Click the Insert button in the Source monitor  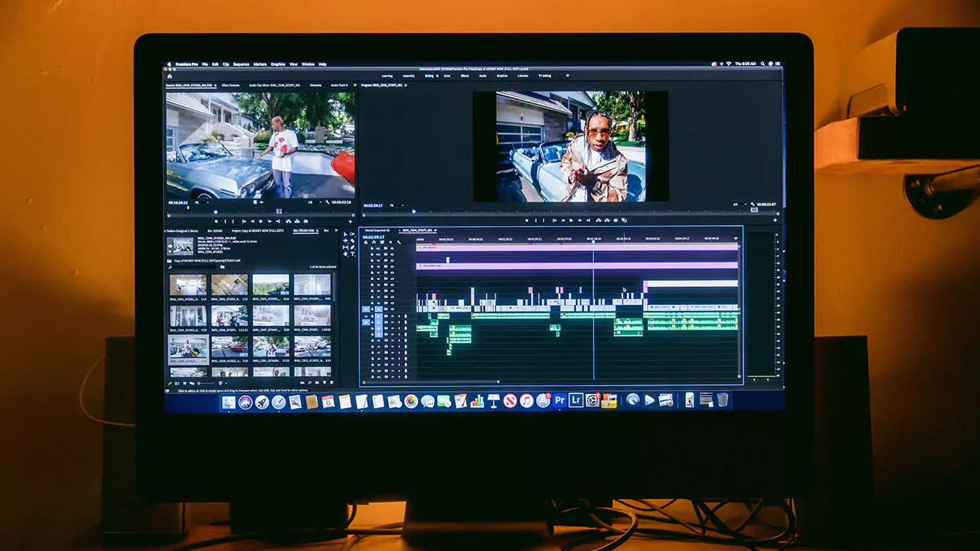tap(287, 221)
